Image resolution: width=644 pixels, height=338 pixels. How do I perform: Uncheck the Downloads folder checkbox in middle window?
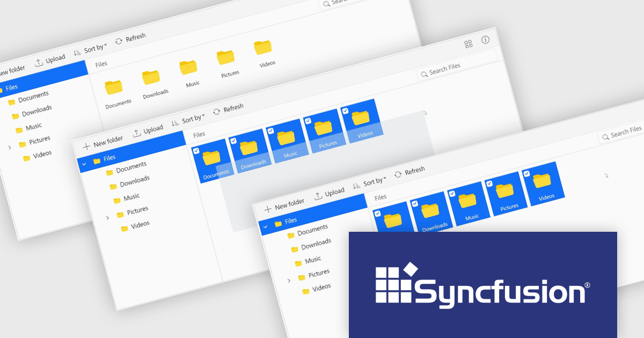[233, 141]
